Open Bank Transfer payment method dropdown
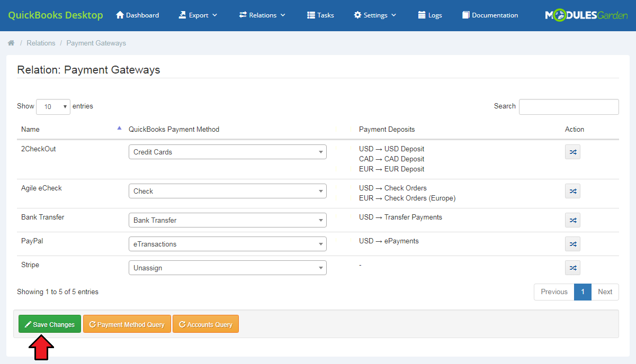Viewport: 636px width, 364px height. point(228,220)
